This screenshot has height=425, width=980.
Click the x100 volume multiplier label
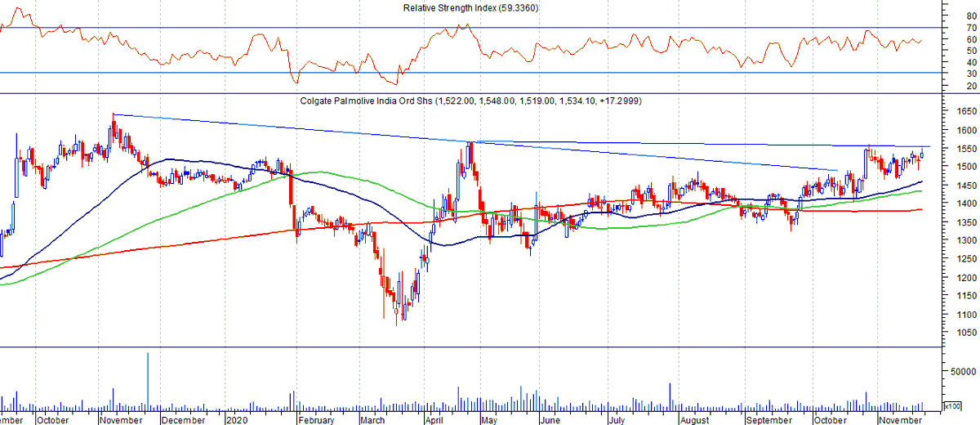(x=951, y=405)
